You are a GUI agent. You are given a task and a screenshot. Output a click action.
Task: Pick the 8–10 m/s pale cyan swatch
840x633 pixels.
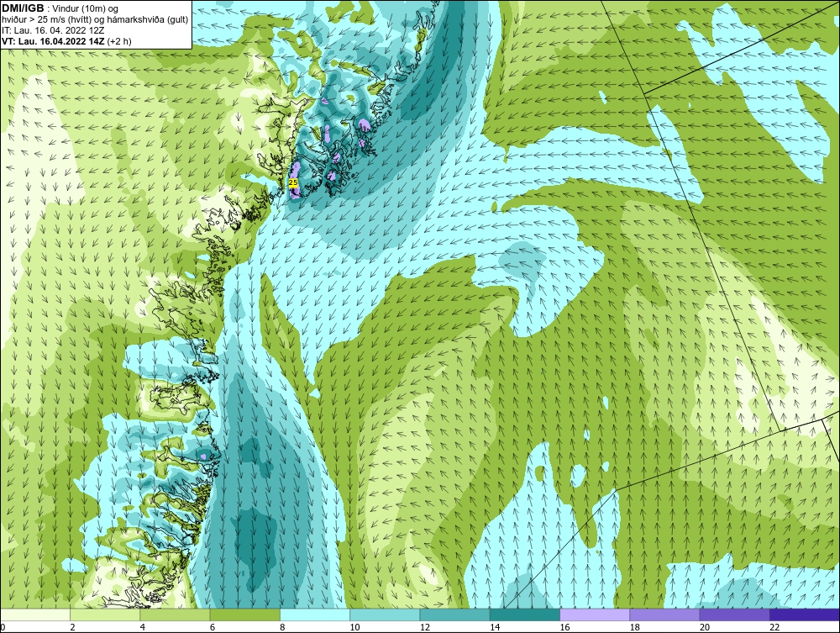[x=315, y=615]
